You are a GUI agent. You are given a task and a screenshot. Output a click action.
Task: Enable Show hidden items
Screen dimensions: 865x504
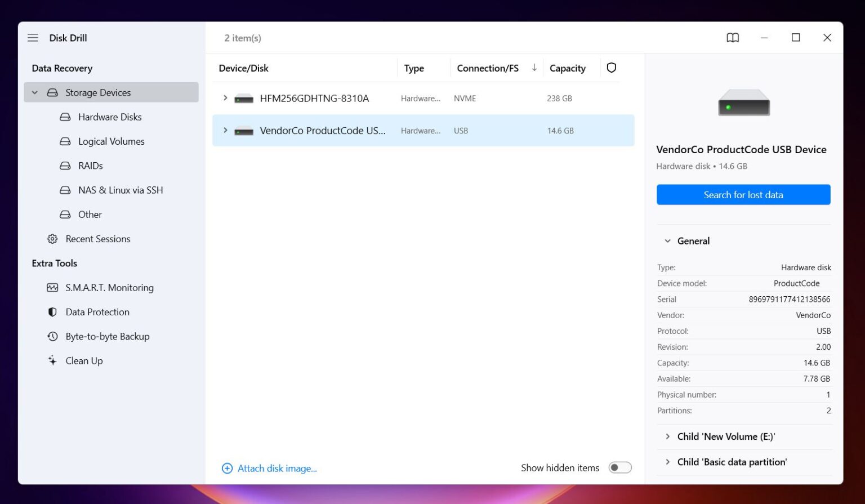(620, 467)
